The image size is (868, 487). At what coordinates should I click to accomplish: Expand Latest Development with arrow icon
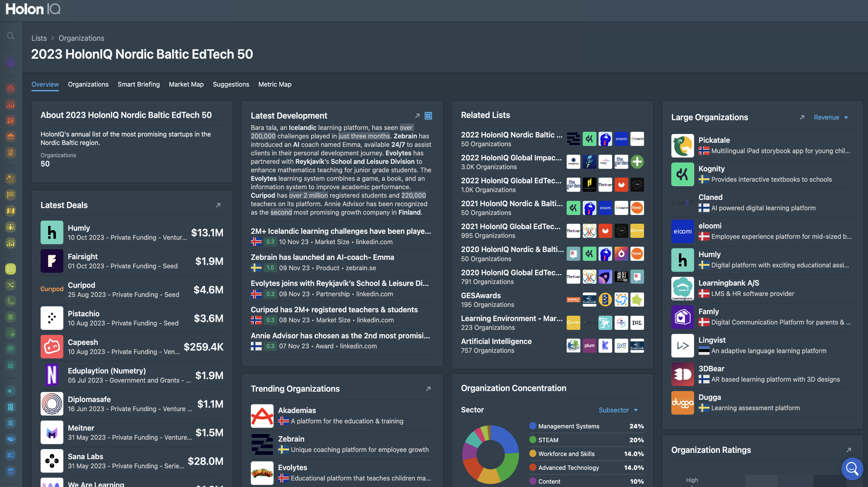[417, 116]
